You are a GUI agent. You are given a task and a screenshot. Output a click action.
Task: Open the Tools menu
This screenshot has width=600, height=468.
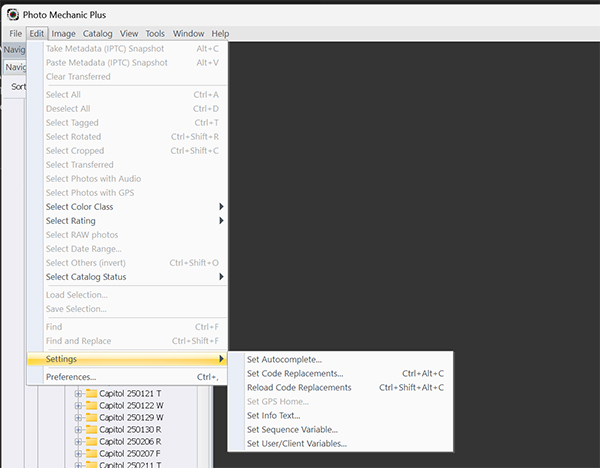(155, 34)
